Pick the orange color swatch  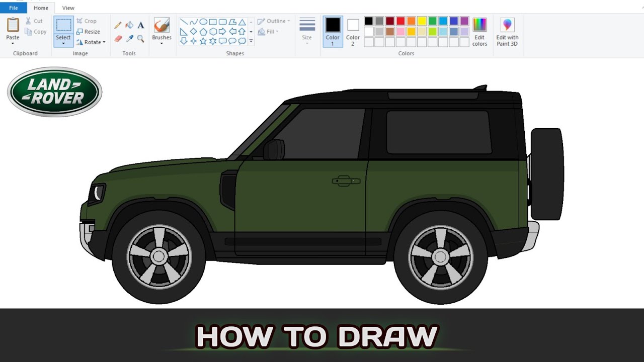click(411, 21)
